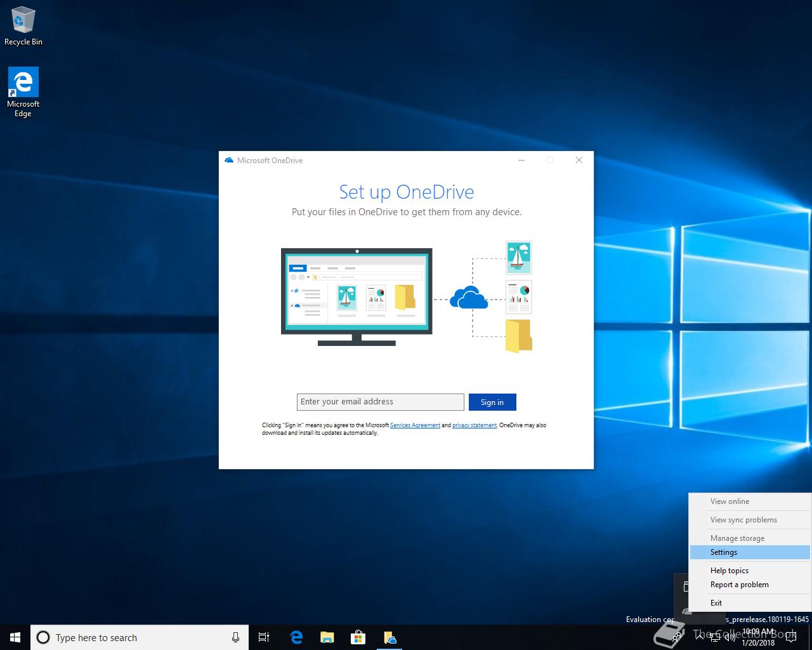The height and width of the screenshot is (650, 812).
Task: Click the Set up OneDrive heading
Action: (x=407, y=192)
